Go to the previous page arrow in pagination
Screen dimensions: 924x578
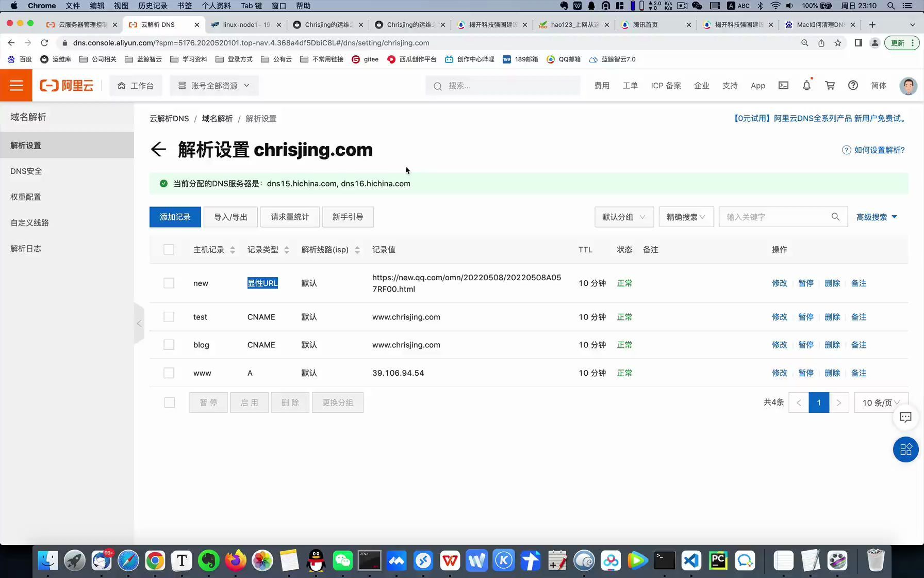point(799,403)
